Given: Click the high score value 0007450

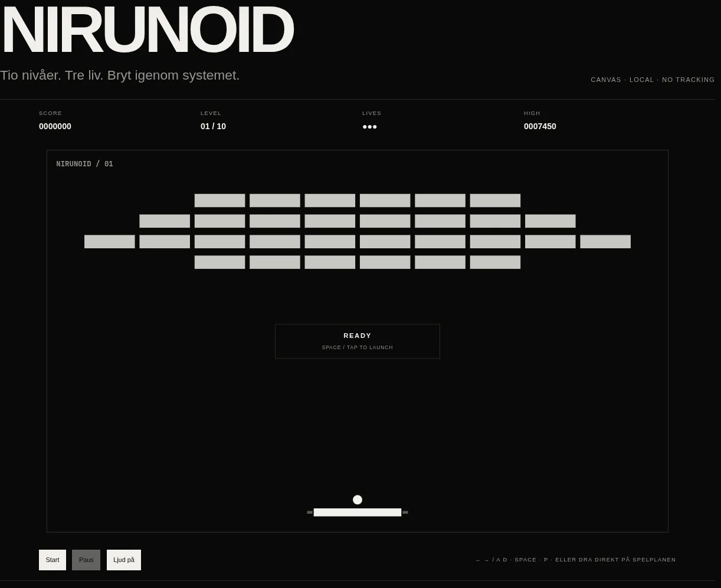Looking at the screenshot, I should pos(540,126).
